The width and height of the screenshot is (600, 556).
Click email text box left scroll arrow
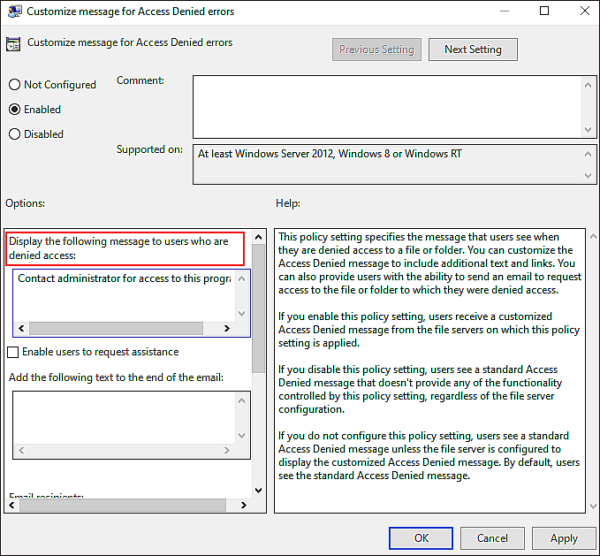tap(21, 450)
